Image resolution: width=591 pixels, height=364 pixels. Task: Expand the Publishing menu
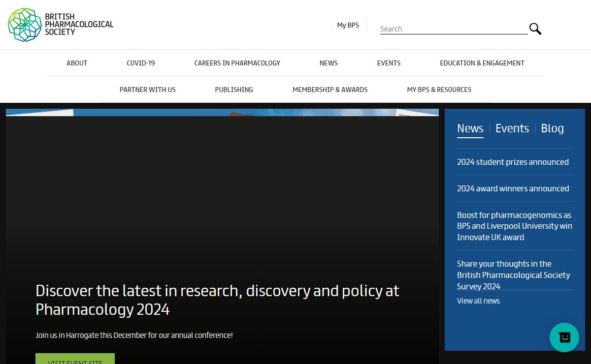[234, 90]
